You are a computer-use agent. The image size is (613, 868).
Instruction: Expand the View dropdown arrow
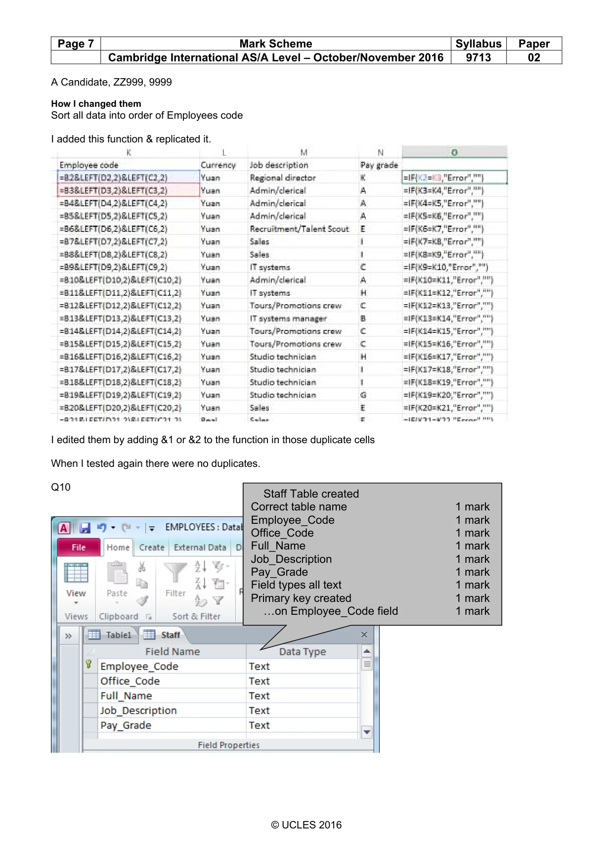click(x=76, y=603)
